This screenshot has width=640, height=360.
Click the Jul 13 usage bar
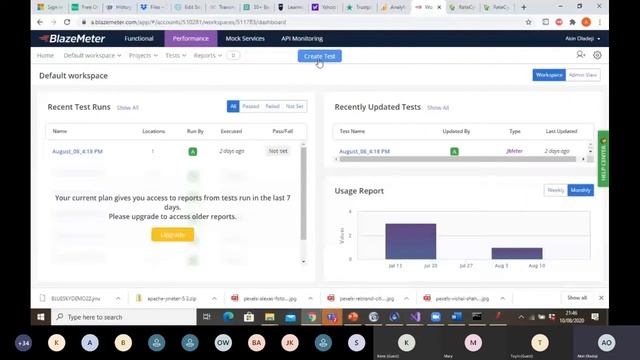coord(411,241)
